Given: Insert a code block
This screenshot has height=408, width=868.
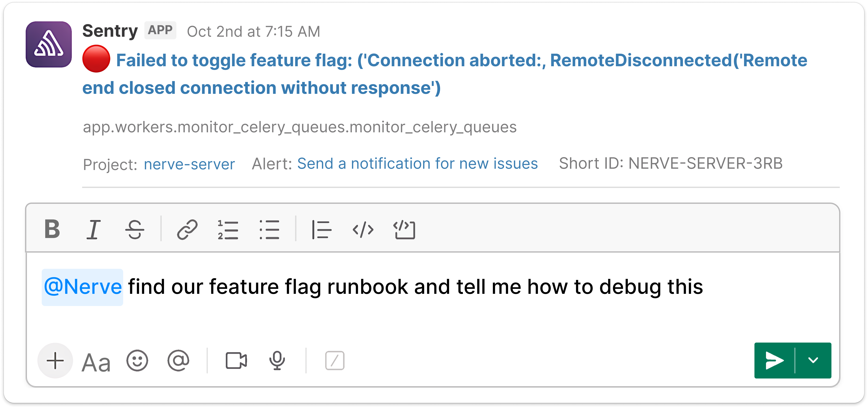Looking at the screenshot, I should click(404, 229).
